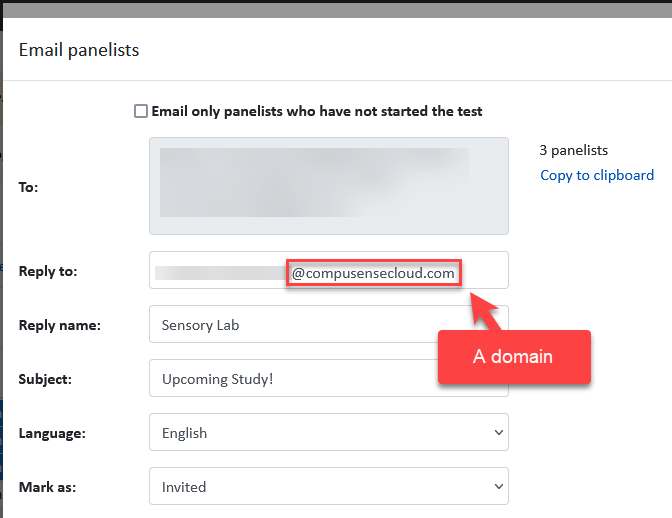Copy panelist emails to the clipboard
672x518 pixels.
coord(597,175)
